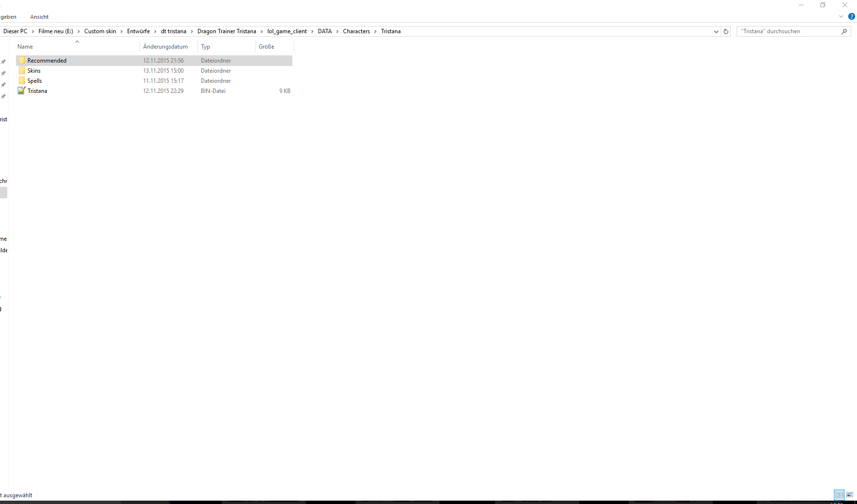This screenshot has width=857, height=504.
Task: Click the "Tristana" durchsuchen search field
Action: [788, 31]
